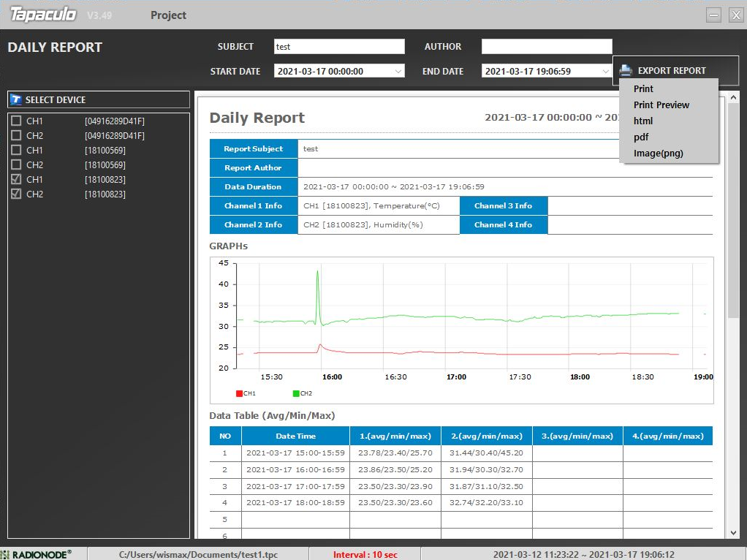
Task: Click the Data Duration value in the report
Action: click(394, 187)
